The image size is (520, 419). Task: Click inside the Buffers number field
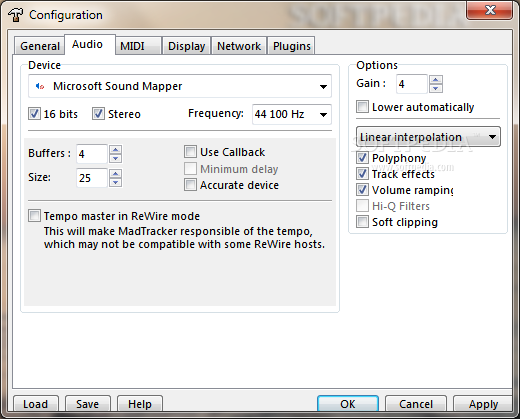click(92, 154)
